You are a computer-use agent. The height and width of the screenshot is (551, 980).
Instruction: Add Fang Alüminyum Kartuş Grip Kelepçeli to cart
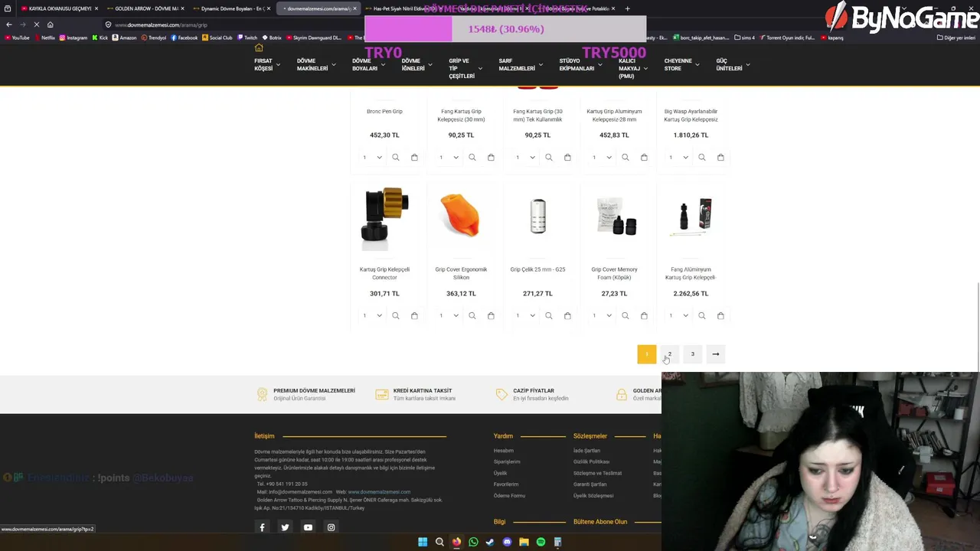(720, 315)
